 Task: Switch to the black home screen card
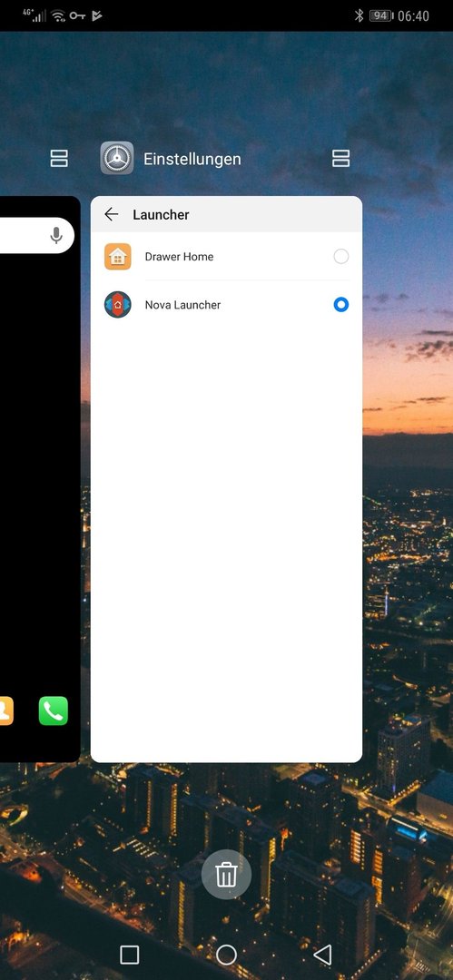[40, 479]
